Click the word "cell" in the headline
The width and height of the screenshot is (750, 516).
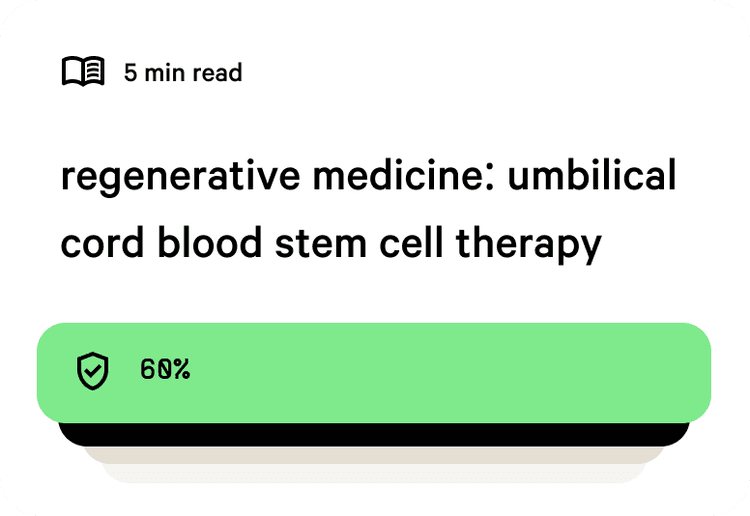[x=411, y=242]
